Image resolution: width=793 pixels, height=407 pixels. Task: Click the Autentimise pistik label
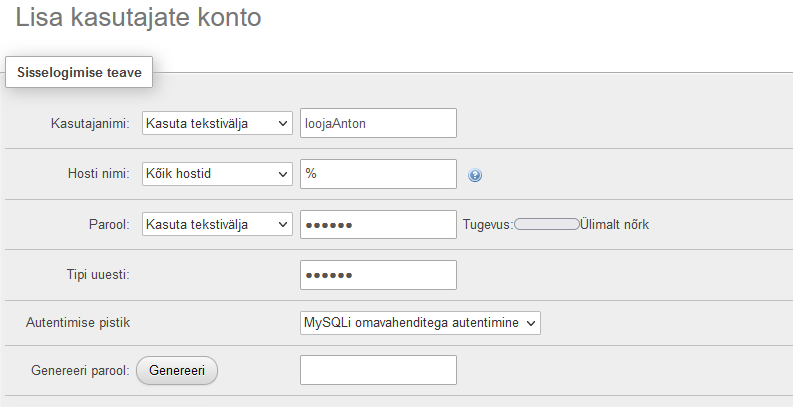78,323
